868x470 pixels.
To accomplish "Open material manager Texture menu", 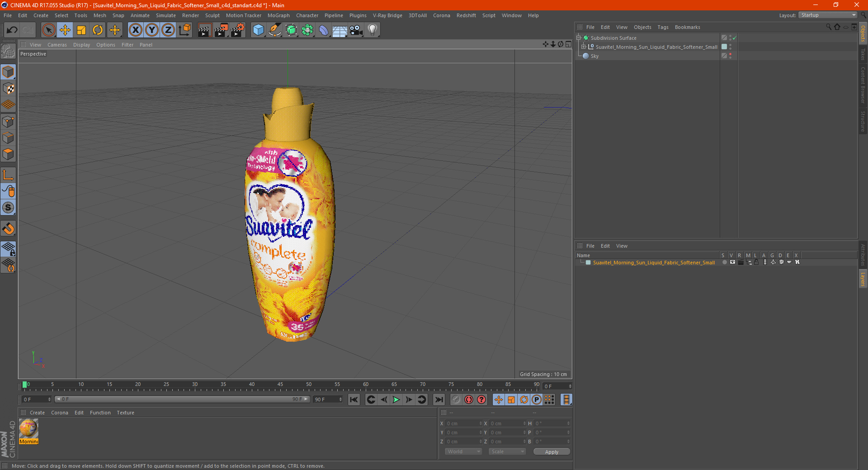I will [125, 413].
